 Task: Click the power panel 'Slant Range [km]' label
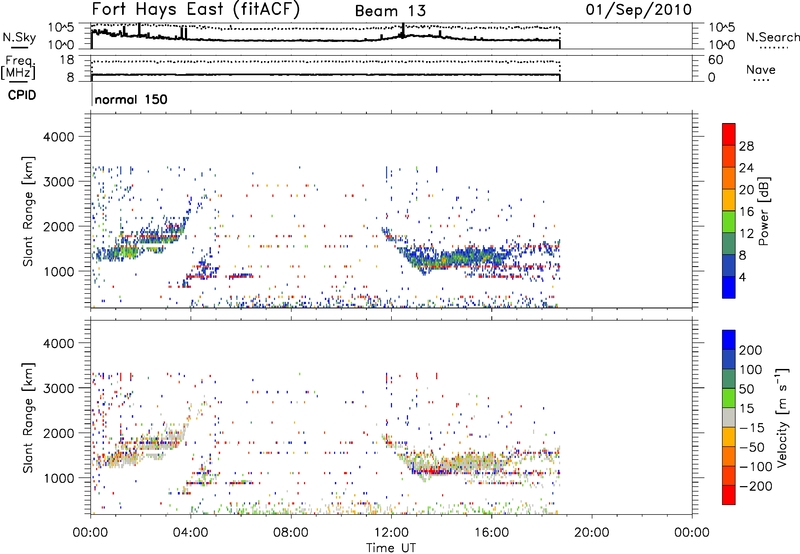[x=28, y=211]
